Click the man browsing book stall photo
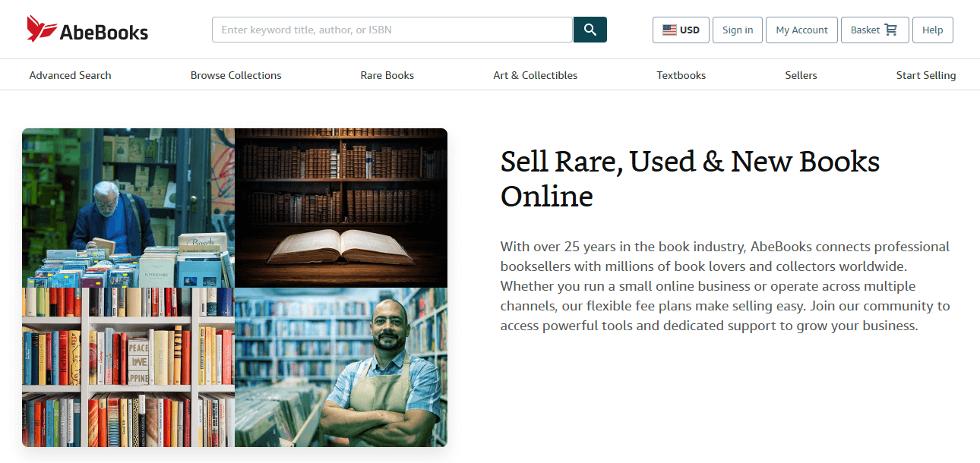Image resolution: width=980 pixels, height=463 pixels. coord(128,207)
